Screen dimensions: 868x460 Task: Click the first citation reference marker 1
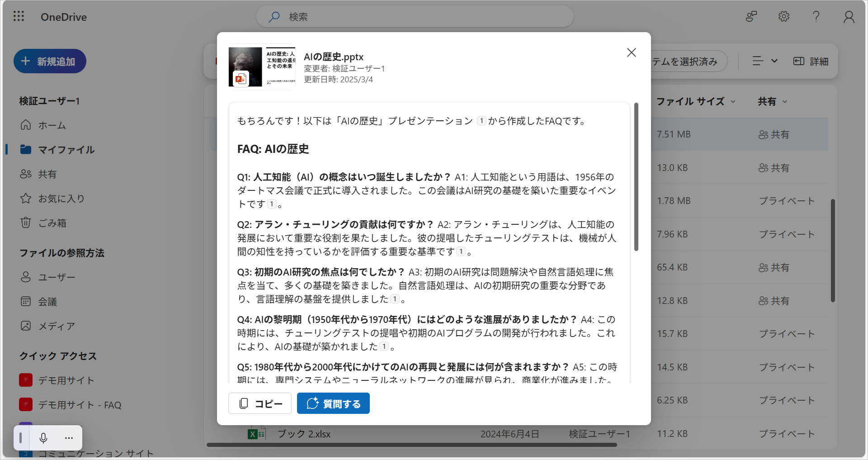[481, 121]
